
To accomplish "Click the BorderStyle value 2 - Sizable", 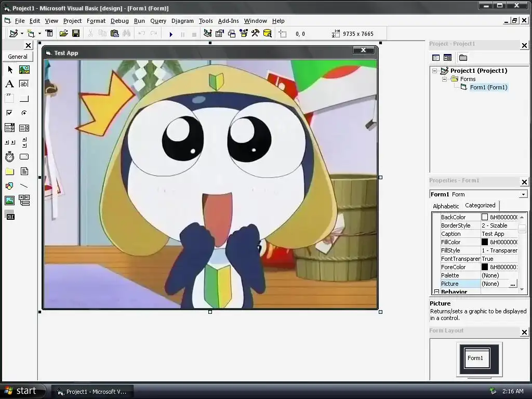I will (495, 225).
